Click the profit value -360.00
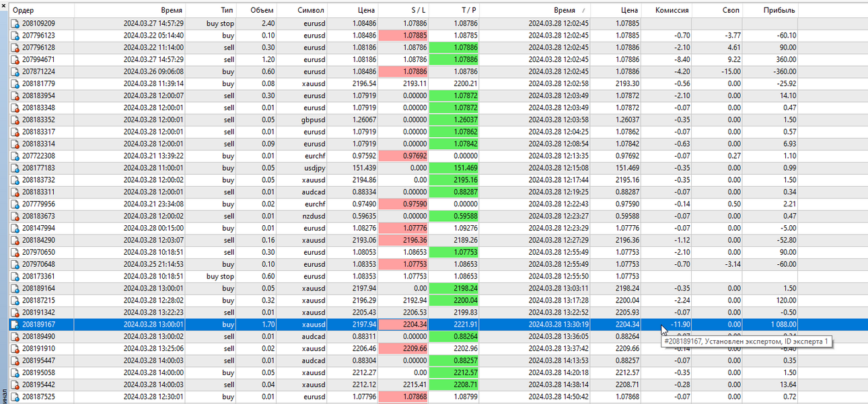Screen dimensions: 868x404 coord(785,72)
